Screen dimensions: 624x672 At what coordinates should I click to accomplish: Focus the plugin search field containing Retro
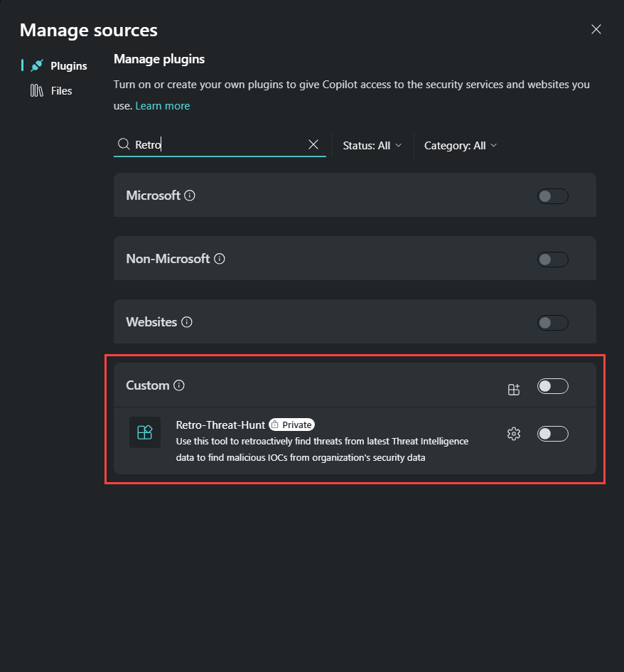coord(220,145)
